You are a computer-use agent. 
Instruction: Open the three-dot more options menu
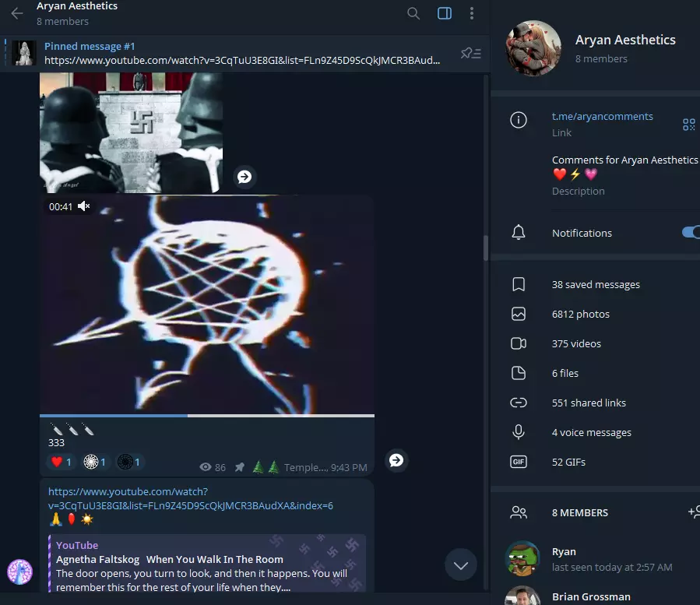471,13
